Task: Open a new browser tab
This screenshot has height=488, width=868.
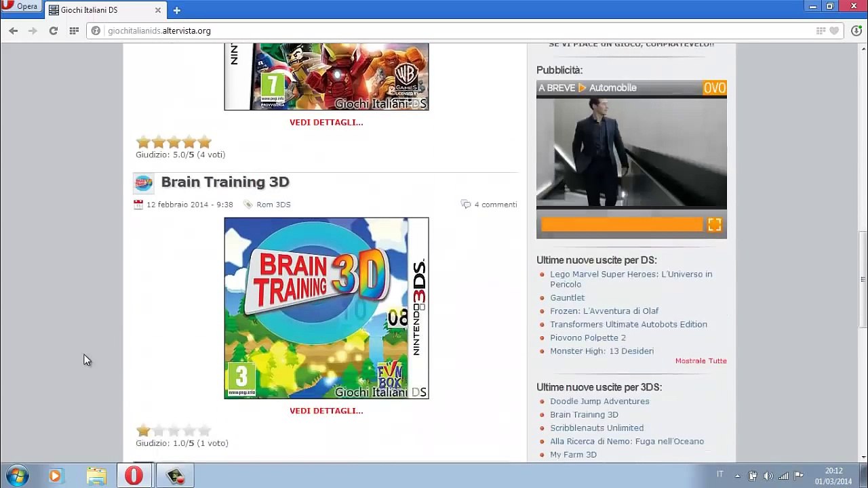Action: [x=176, y=10]
